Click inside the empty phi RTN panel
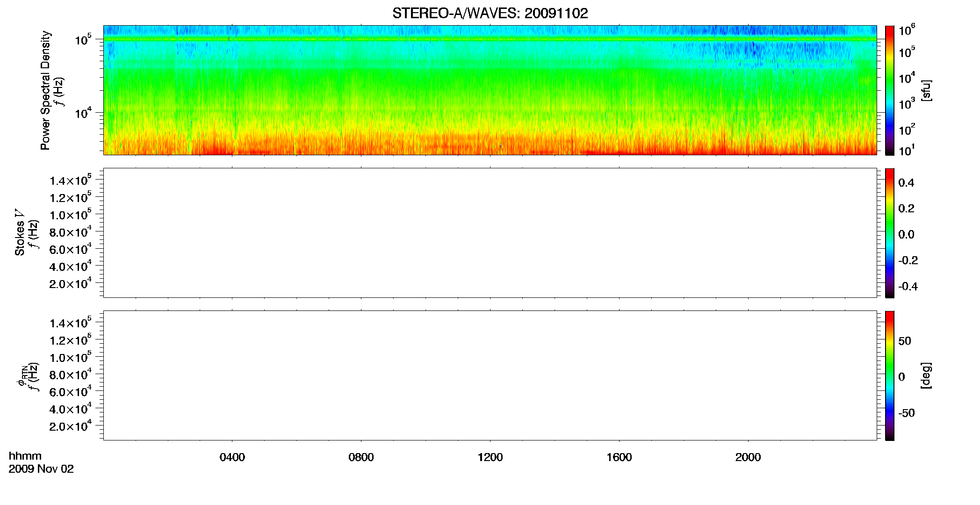Image resolution: width=980 pixels, height=505 pixels. [490, 375]
